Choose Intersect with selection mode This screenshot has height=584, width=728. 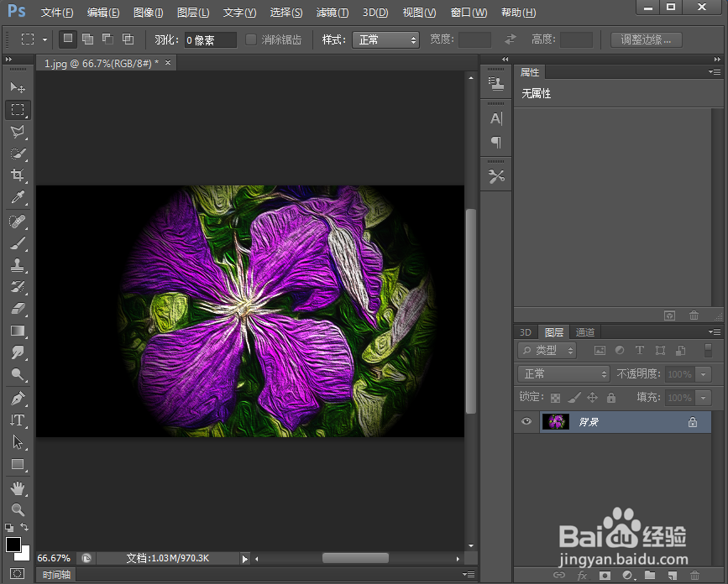128,39
